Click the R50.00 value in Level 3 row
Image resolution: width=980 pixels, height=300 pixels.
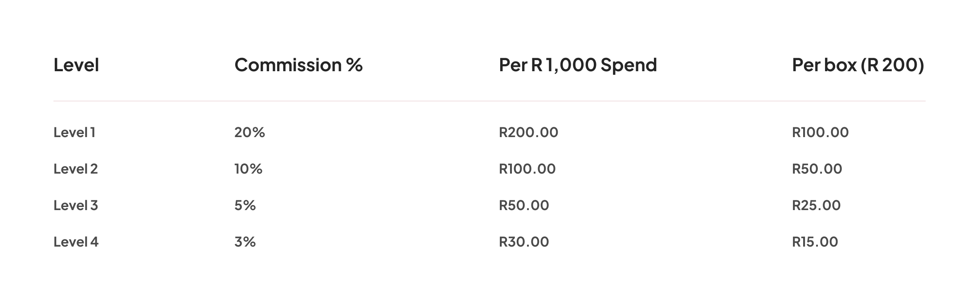pyautogui.click(x=524, y=205)
